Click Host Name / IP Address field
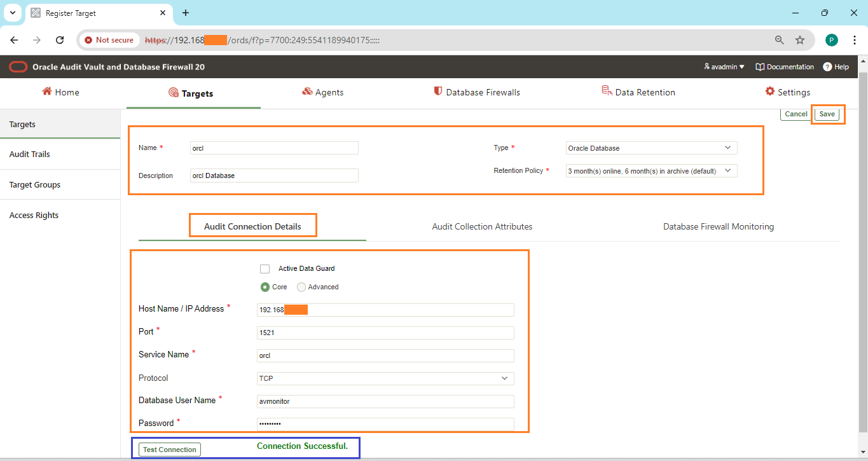Image resolution: width=868 pixels, height=461 pixels. click(x=385, y=310)
